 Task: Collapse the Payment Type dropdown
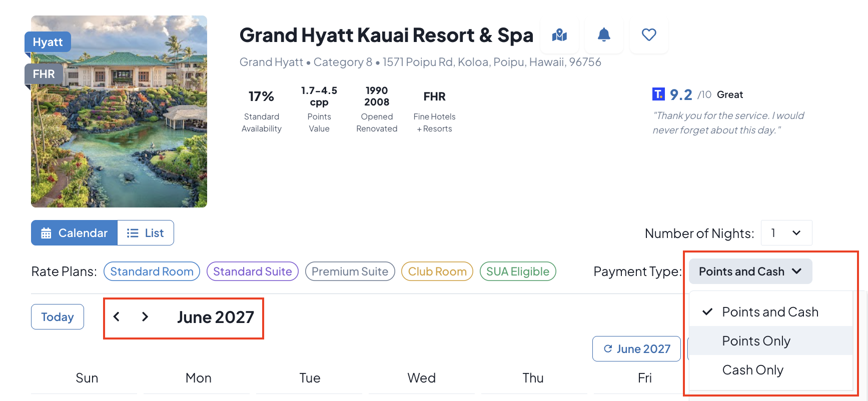coord(750,271)
